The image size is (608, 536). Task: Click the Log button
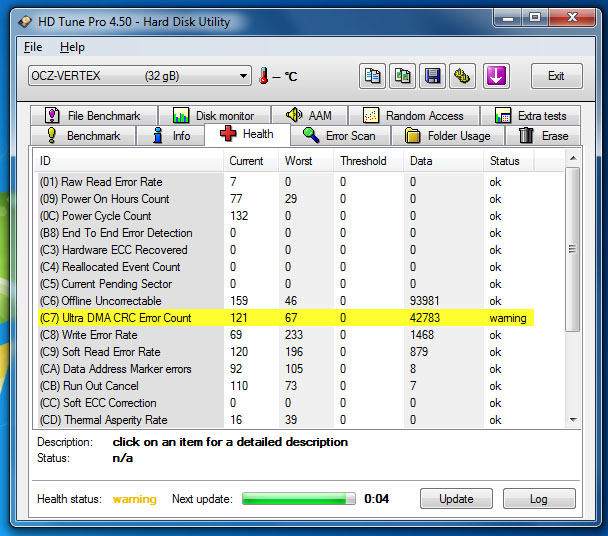(x=539, y=499)
